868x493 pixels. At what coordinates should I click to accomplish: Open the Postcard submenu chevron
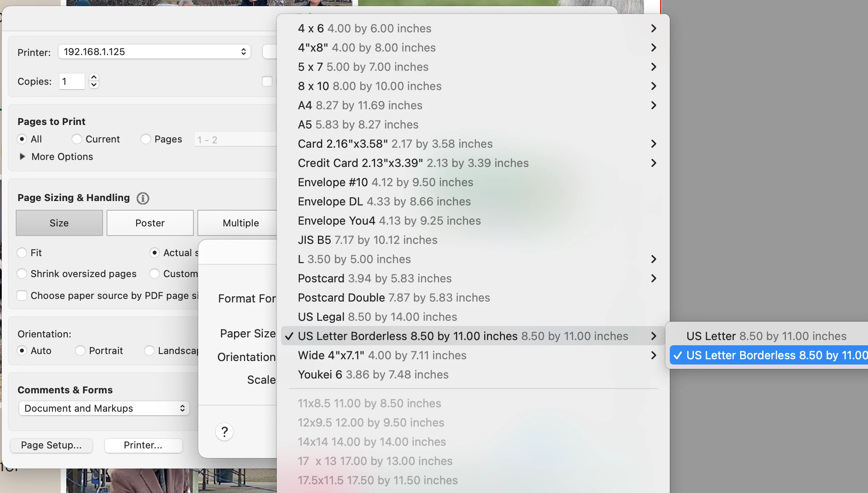(x=653, y=278)
